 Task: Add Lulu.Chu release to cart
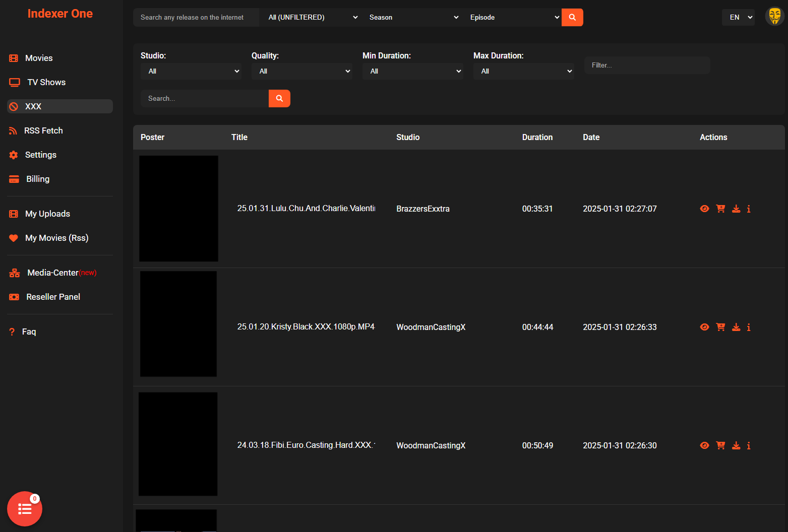[x=720, y=209]
